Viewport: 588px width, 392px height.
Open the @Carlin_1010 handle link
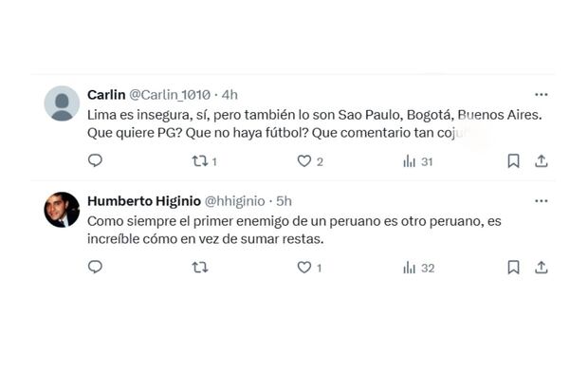pyautogui.click(x=169, y=95)
